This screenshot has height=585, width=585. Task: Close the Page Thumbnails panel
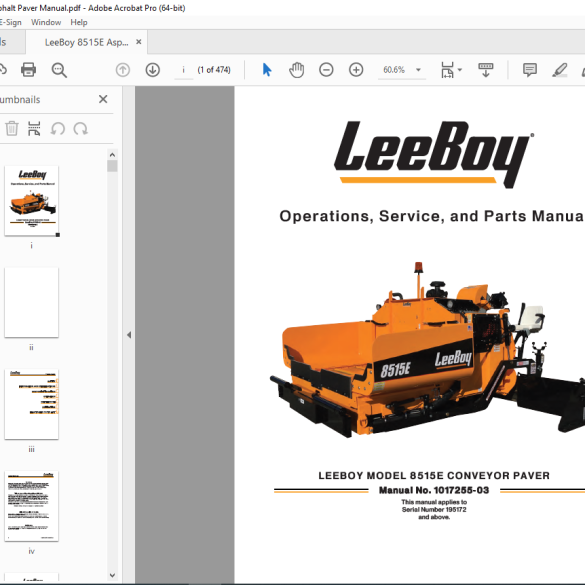click(103, 99)
